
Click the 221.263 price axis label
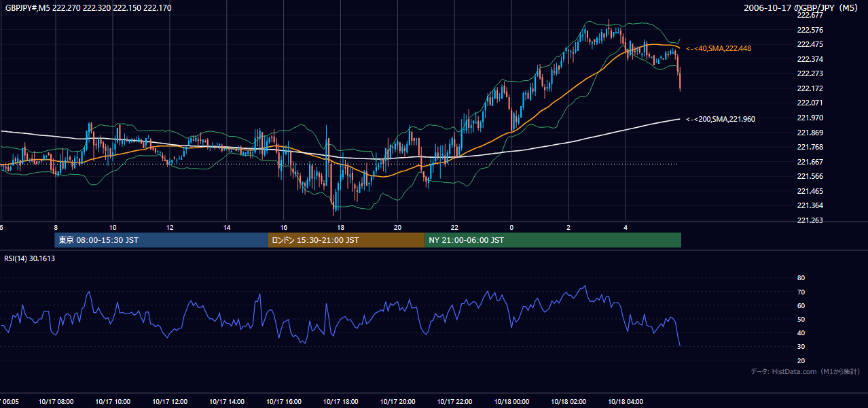point(810,220)
